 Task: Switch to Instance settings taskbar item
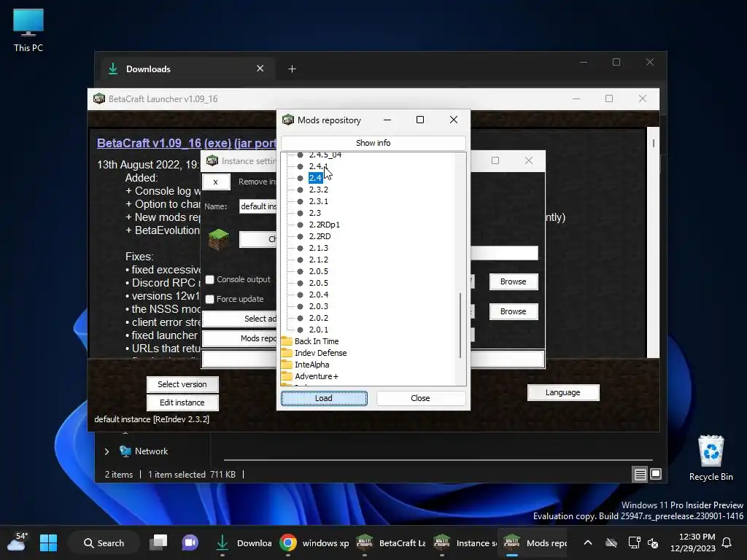point(465,542)
